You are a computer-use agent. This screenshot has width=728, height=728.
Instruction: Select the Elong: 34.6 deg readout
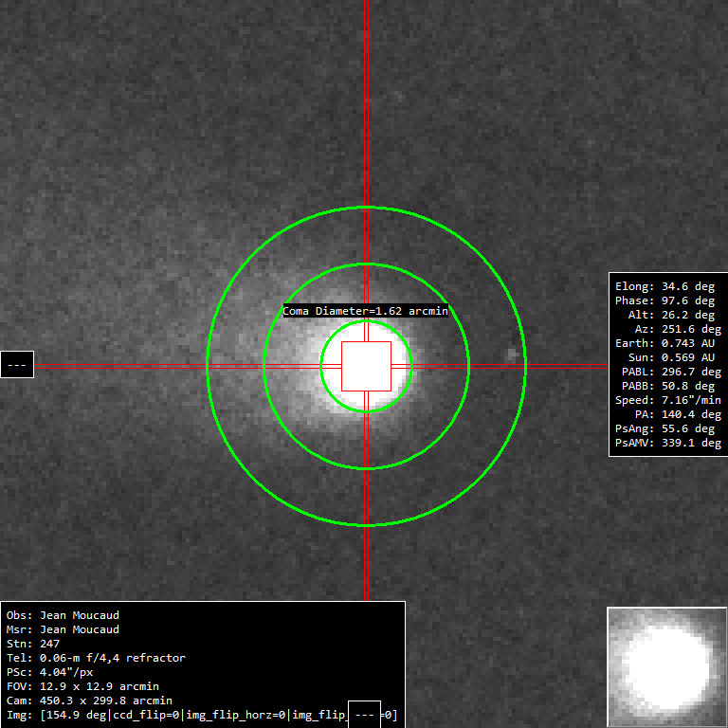point(664,286)
